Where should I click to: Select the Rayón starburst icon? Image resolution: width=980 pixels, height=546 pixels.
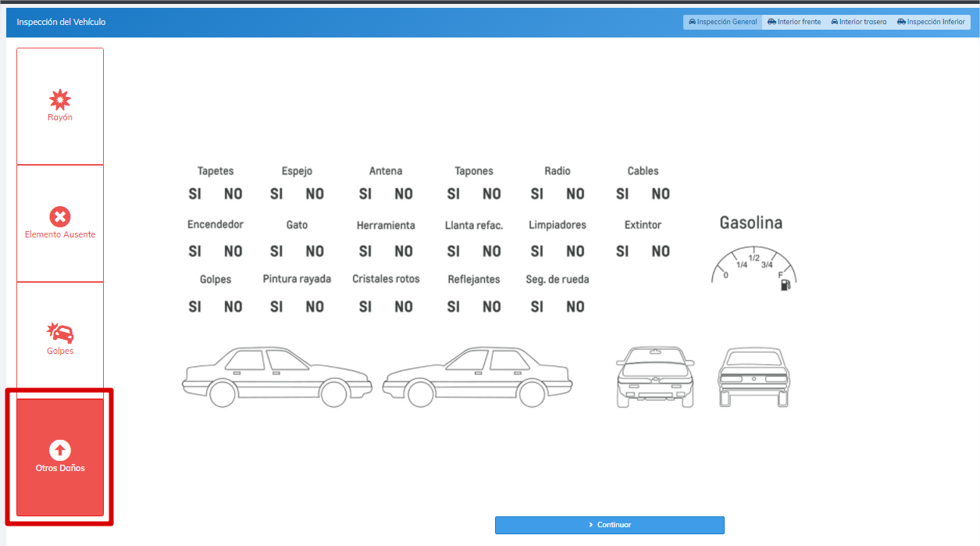click(x=60, y=99)
